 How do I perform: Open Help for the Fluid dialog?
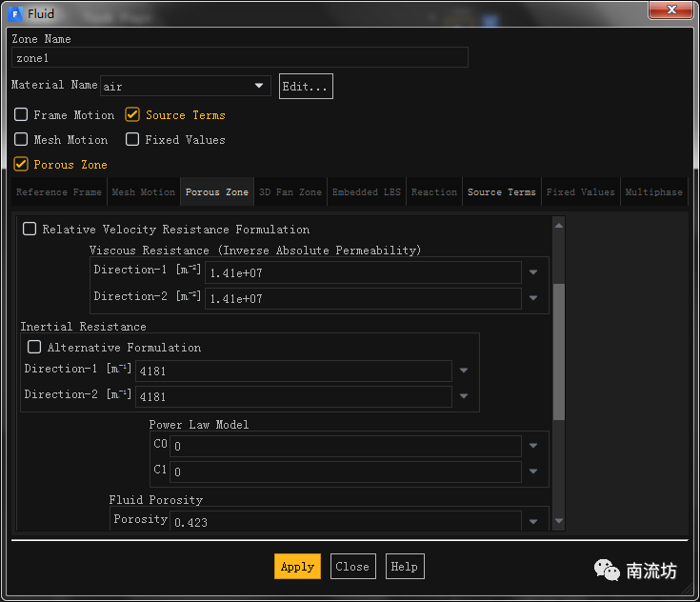pos(404,567)
